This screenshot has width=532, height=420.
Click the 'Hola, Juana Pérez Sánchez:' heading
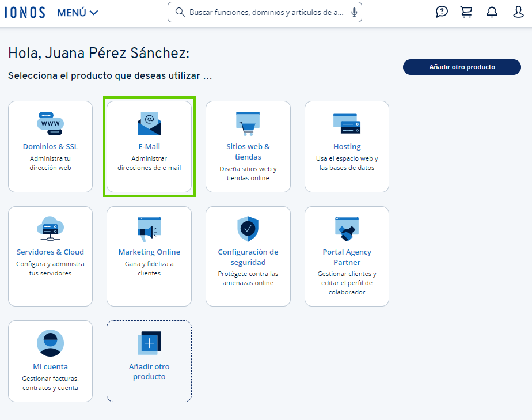[98, 54]
